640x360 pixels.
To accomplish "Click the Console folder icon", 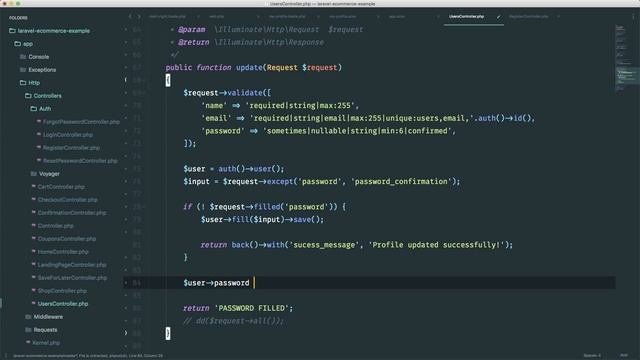I will (x=23, y=57).
